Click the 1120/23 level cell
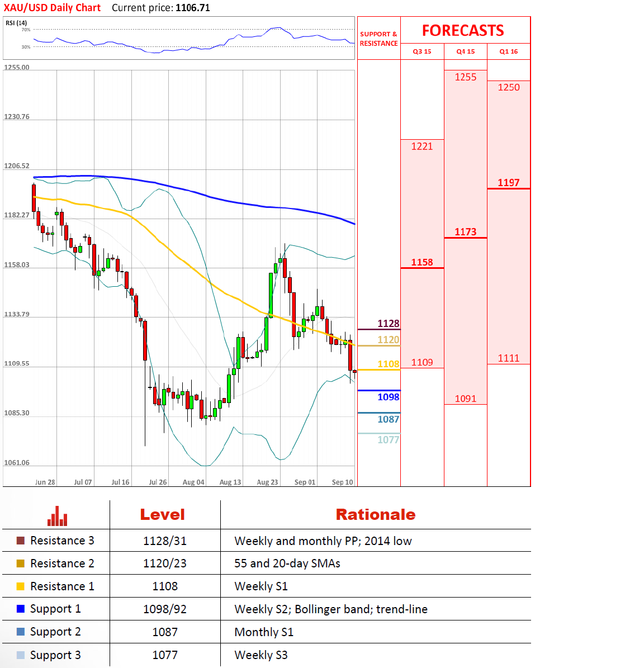This screenshot has height=668, width=644. coord(165,563)
